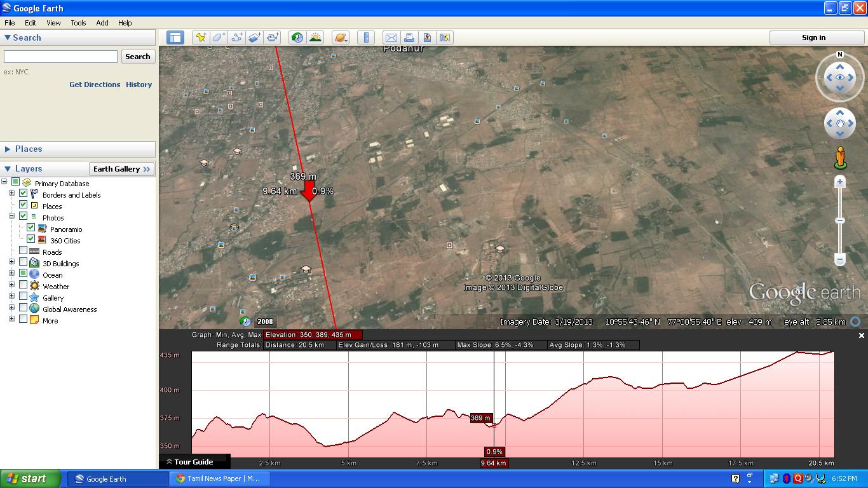Screen dimensions: 868x488
Task: Click the Sign in button
Action: click(813, 37)
